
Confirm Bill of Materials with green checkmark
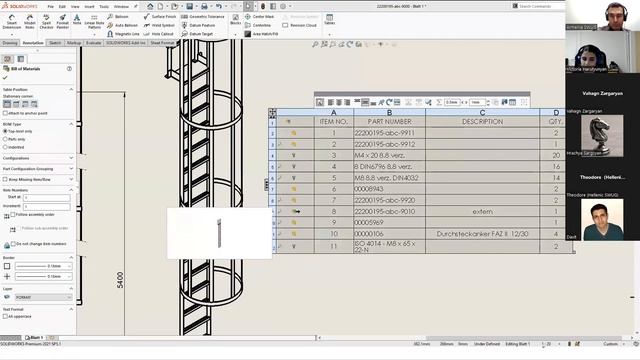pos(5,78)
